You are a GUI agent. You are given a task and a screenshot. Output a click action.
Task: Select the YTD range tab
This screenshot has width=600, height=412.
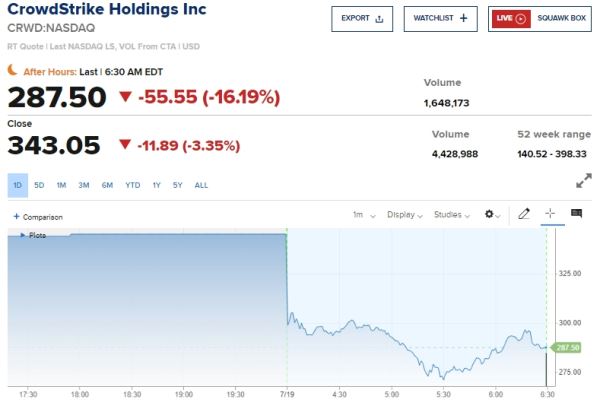tap(133, 185)
